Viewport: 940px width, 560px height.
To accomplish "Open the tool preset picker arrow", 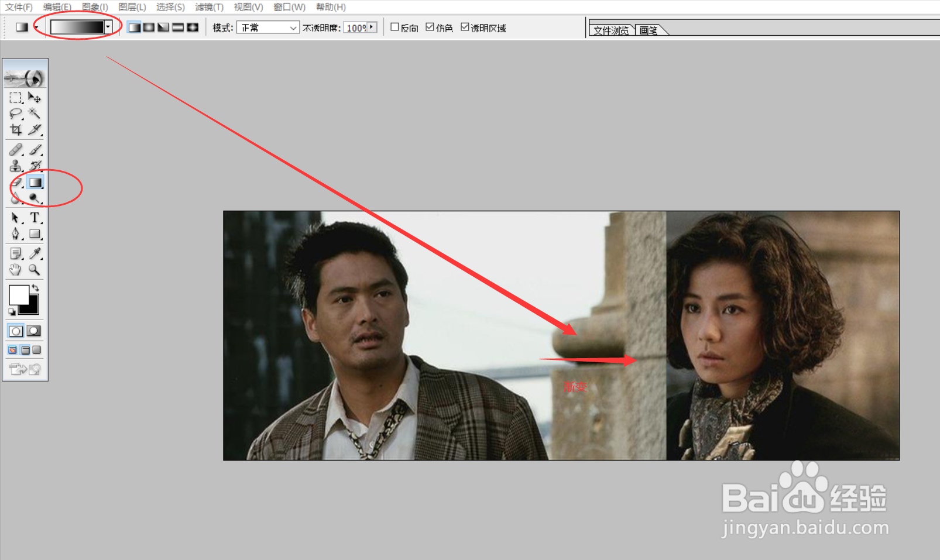I will click(36, 28).
